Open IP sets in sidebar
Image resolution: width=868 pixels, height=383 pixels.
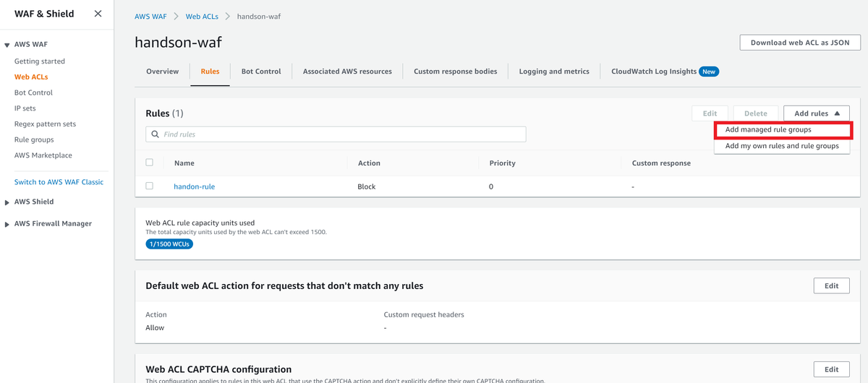click(25, 108)
